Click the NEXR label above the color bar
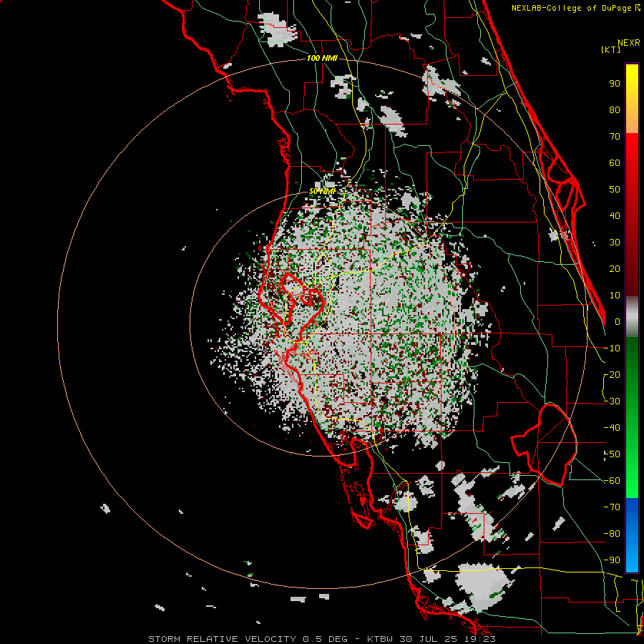 click(629, 43)
